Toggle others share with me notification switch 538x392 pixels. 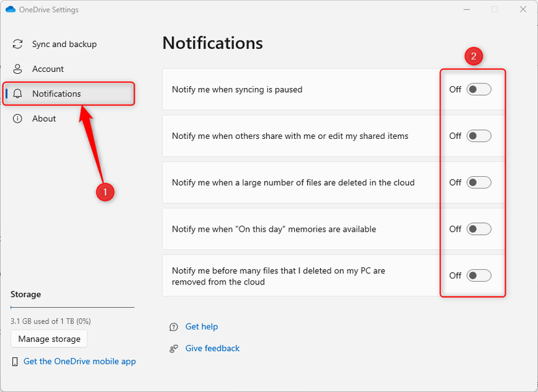pos(479,136)
